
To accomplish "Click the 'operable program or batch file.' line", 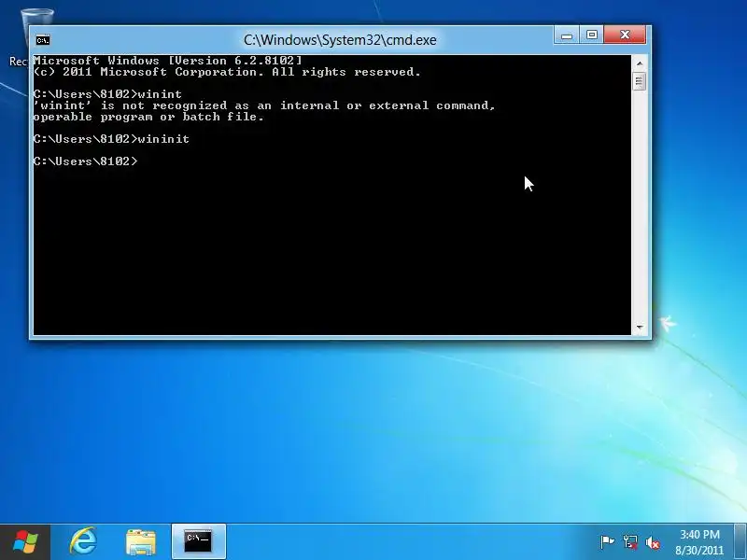I will (148, 118).
